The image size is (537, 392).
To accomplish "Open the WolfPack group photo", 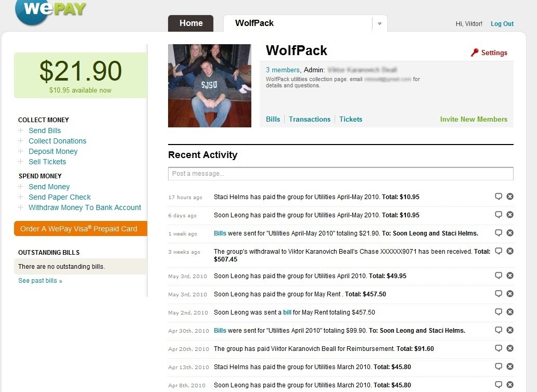I will click(x=210, y=85).
